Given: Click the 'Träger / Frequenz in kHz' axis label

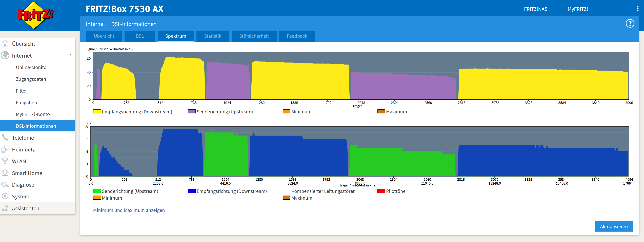Looking at the screenshot, I should coord(357,185).
